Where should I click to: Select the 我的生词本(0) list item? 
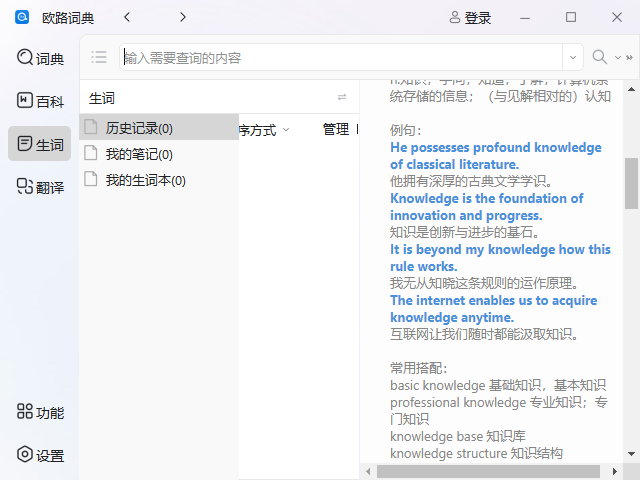point(159,180)
